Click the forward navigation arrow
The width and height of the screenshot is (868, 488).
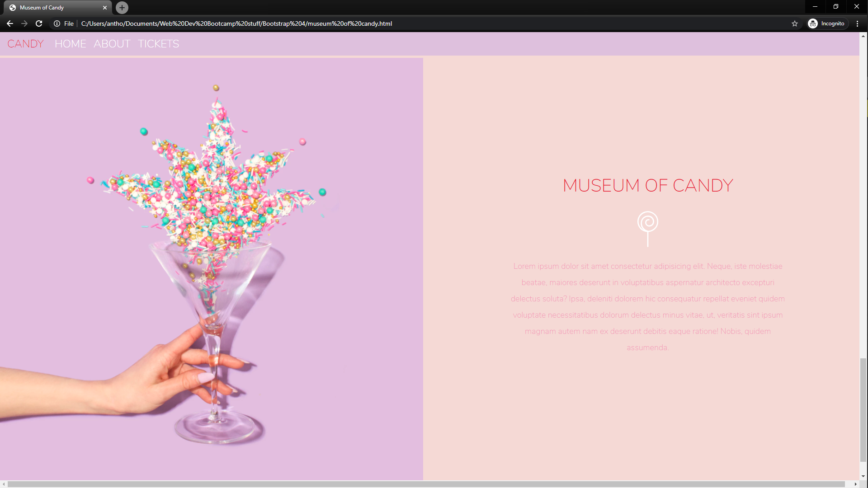24,23
